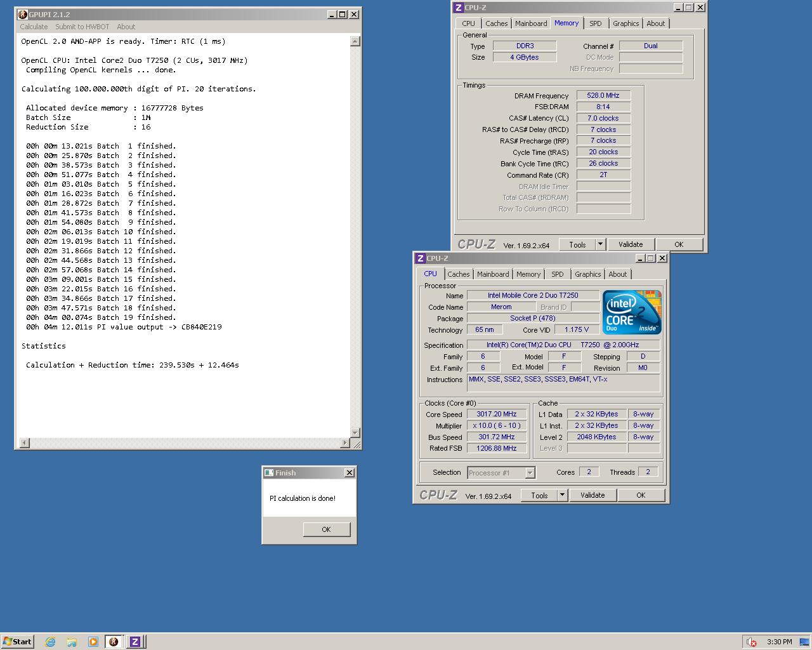Open Mainboard tab in CPU-Z CPU window
This screenshot has width=812, height=650.
493,274
